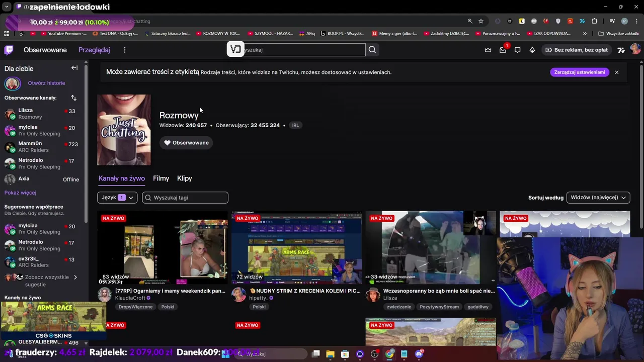The image size is (644, 362).
Task: Open NUDNY STRIM hipatty_ thumbnail
Action: 296,248
